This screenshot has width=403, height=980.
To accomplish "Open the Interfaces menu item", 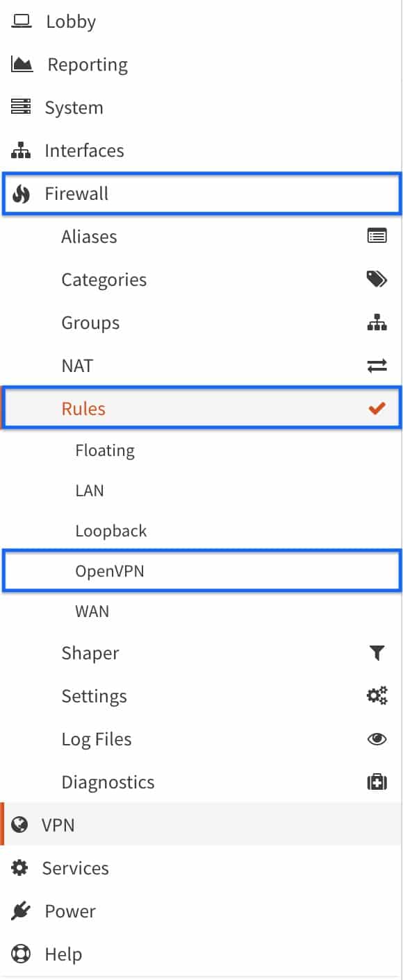I will pyautogui.click(x=84, y=150).
